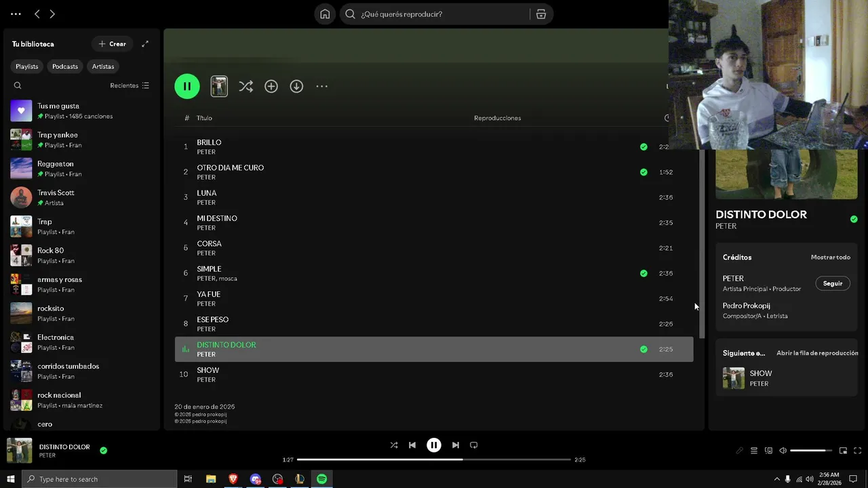
Task: Open Electronica playlist
Action: [81, 342]
